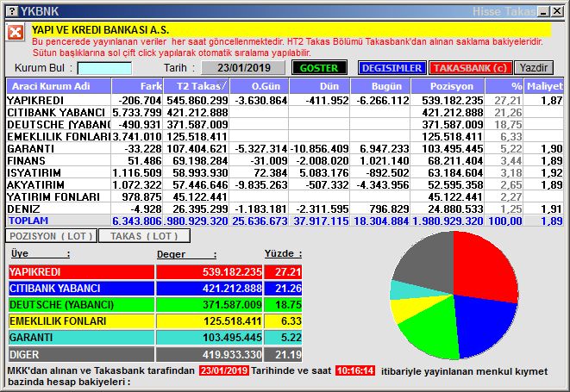Click the YAPI VE KREDI BANKASI title
This screenshot has height=392, width=570.
100,29
